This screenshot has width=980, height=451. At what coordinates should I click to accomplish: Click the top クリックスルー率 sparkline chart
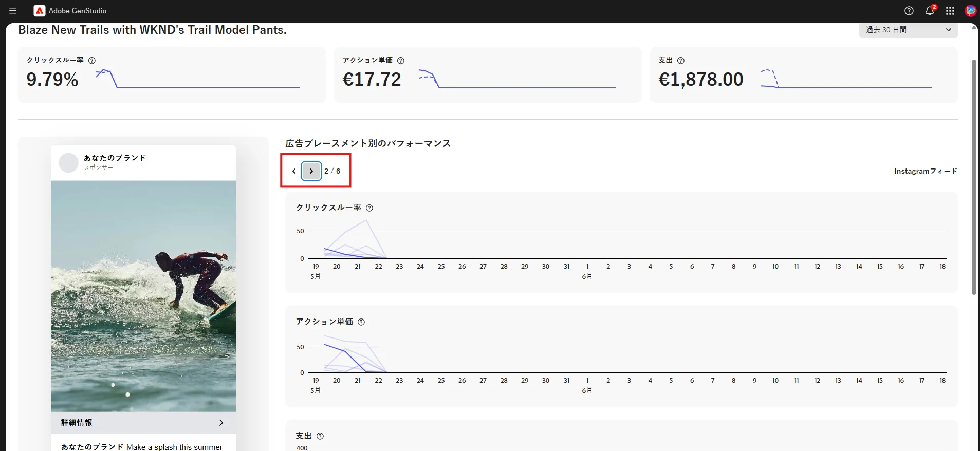click(x=198, y=79)
